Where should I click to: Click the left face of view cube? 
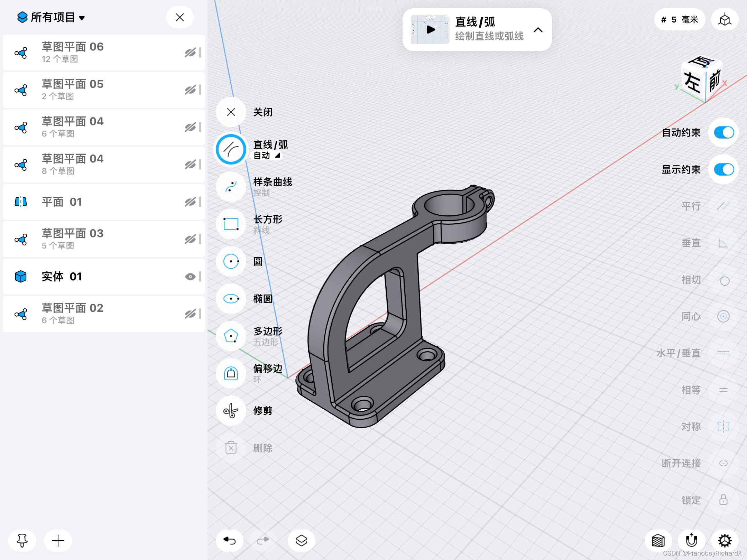[x=693, y=83]
